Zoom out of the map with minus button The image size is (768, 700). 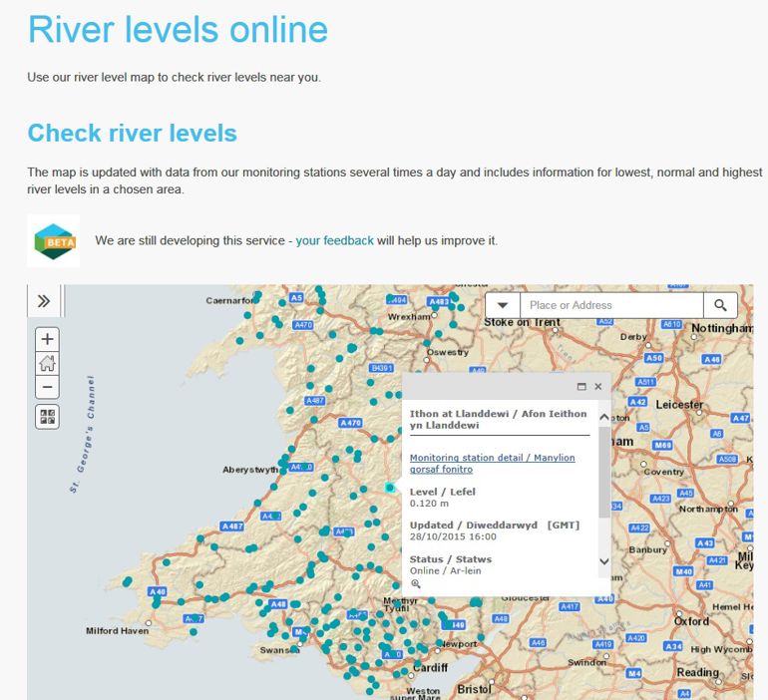[48, 387]
